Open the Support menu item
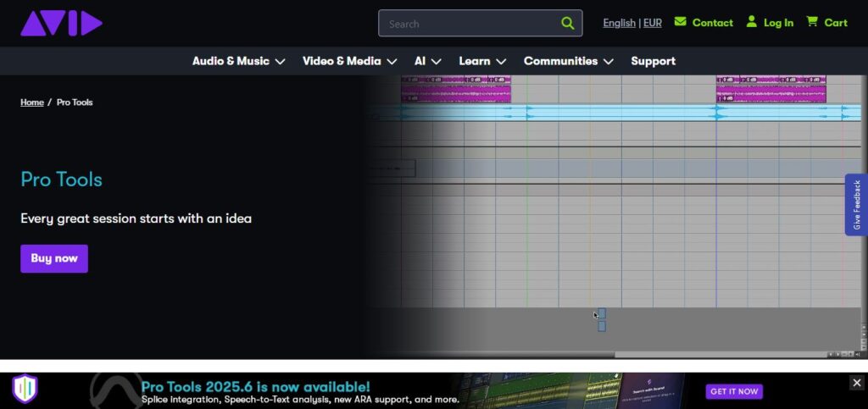 click(654, 61)
